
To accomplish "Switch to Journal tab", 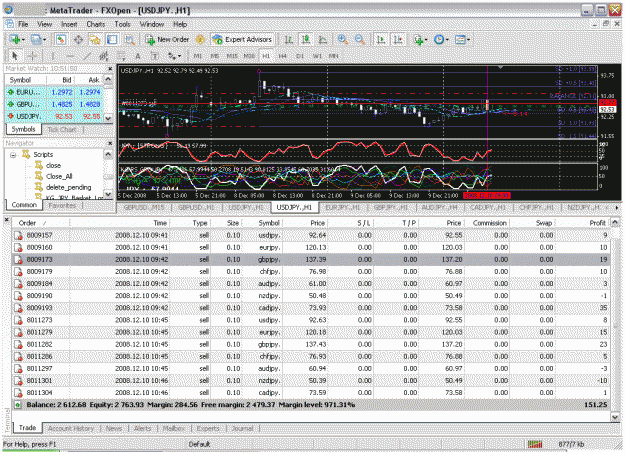I will point(242,428).
